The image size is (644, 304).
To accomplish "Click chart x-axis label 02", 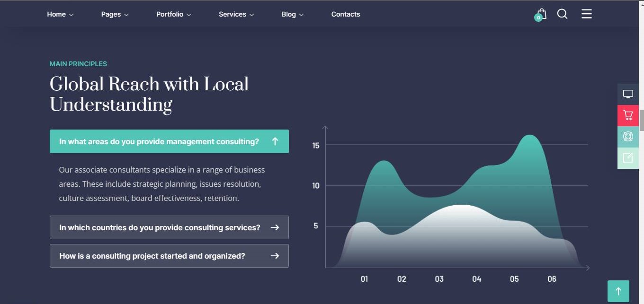I will click(402, 279).
